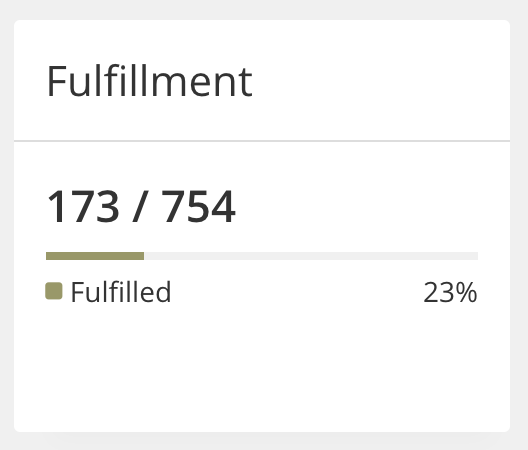Click the space between Fulfilled and 23%

pyautogui.click(x=296, y=292)
